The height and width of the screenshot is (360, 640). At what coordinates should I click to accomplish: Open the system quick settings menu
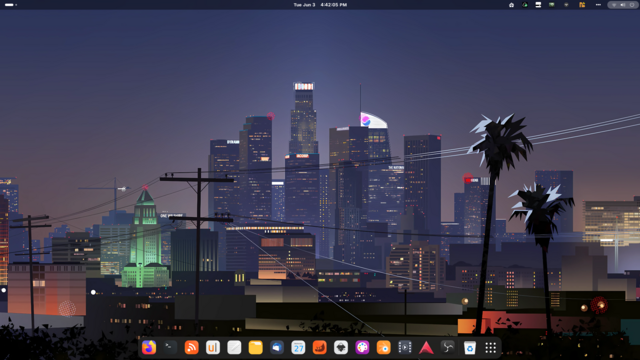coord(622,5)
